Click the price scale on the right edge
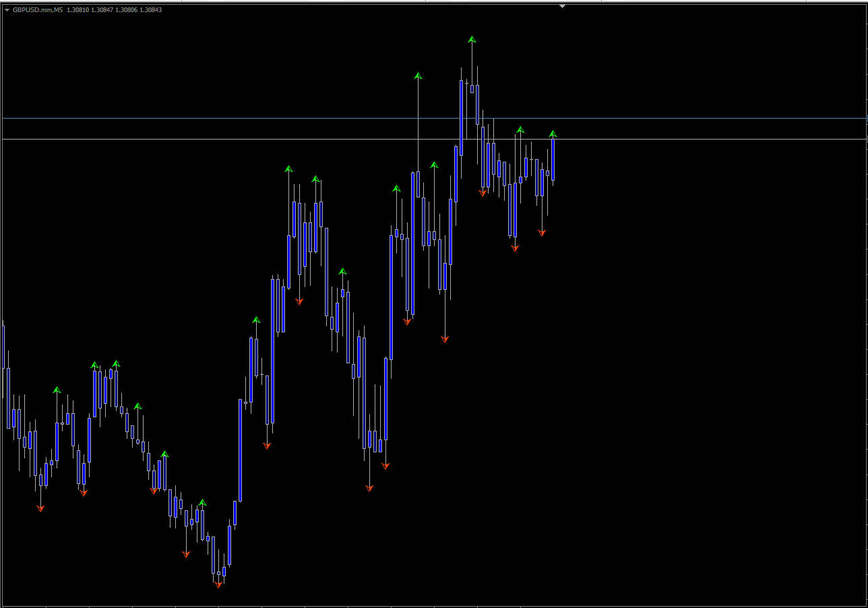Viewport: 868px width, 608px height. [x=866, y=303]
